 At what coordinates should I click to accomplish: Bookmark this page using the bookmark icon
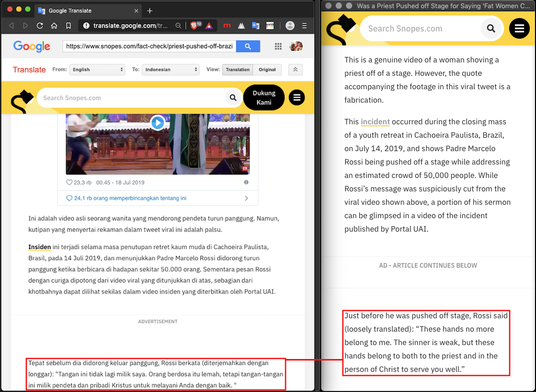pyautogui.click(x=69, y=25)
